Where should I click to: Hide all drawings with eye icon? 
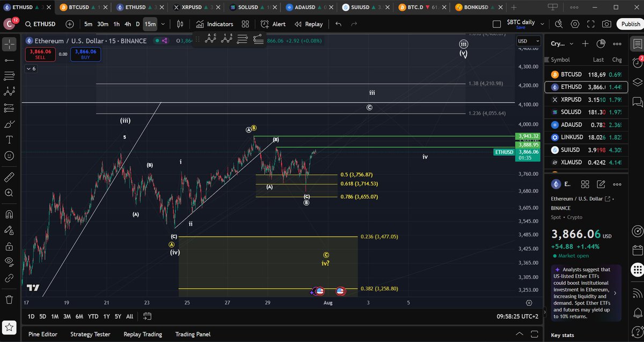[x=9, y=262]
